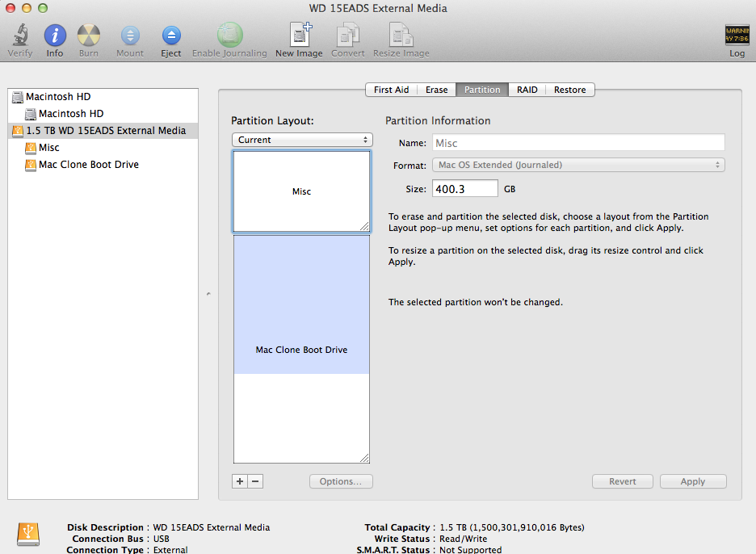The image size is (756, 554).
Task: Click the Convert image toolbar icon
Action: (x=347, y=36)
